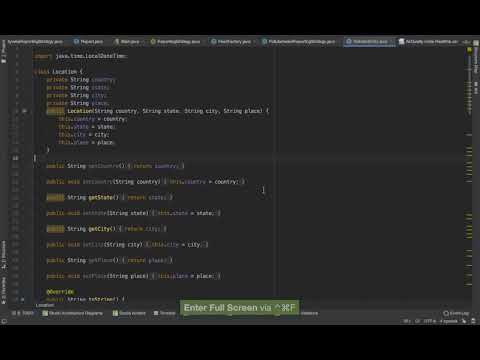
Task: Open the Event Log tool window
Action: click(x=456, y=313)
